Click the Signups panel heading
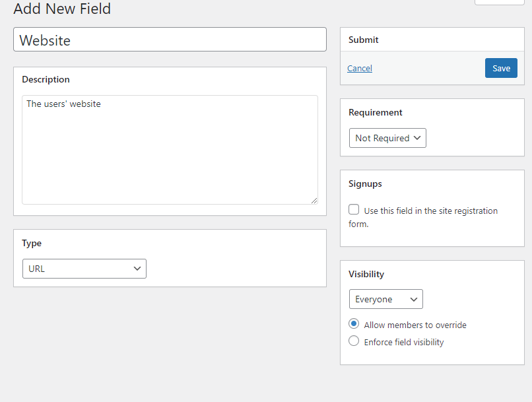Image resolution: width=532 pixels, height=402 pixels. (365, 184)
